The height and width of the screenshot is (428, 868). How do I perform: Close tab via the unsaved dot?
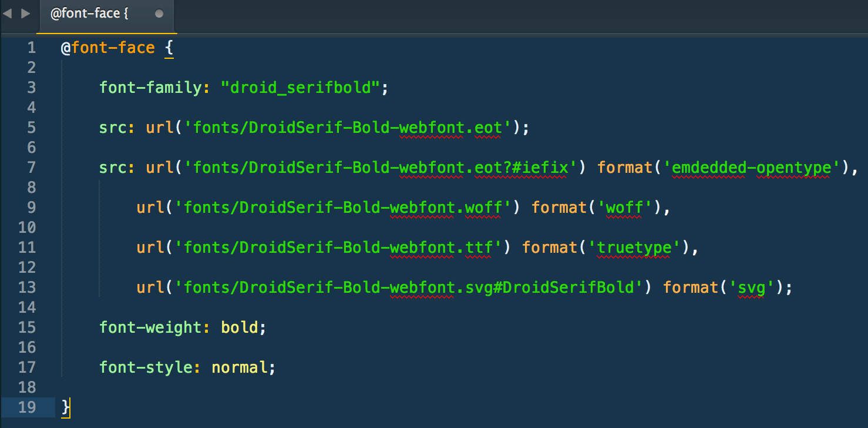[x=159, y=13]
